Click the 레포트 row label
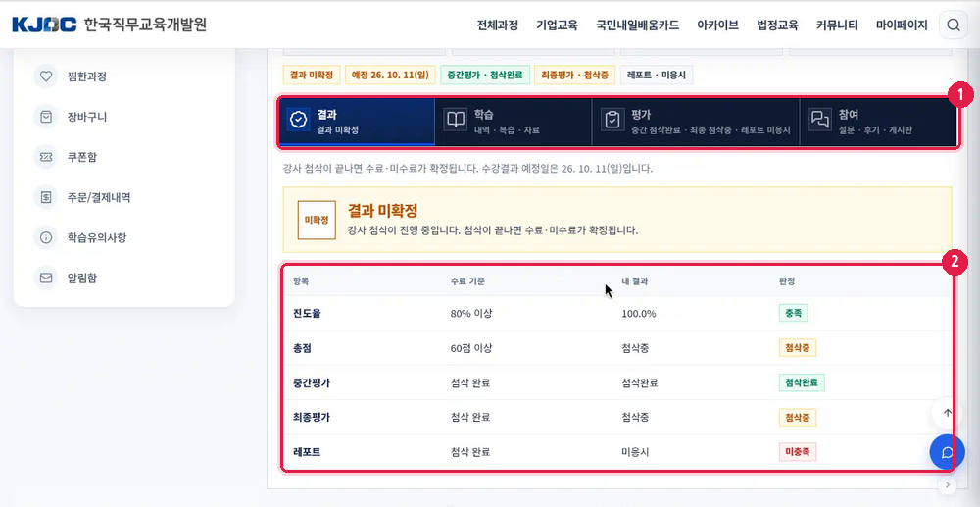980x507 pixels. (x=306, y=451)
